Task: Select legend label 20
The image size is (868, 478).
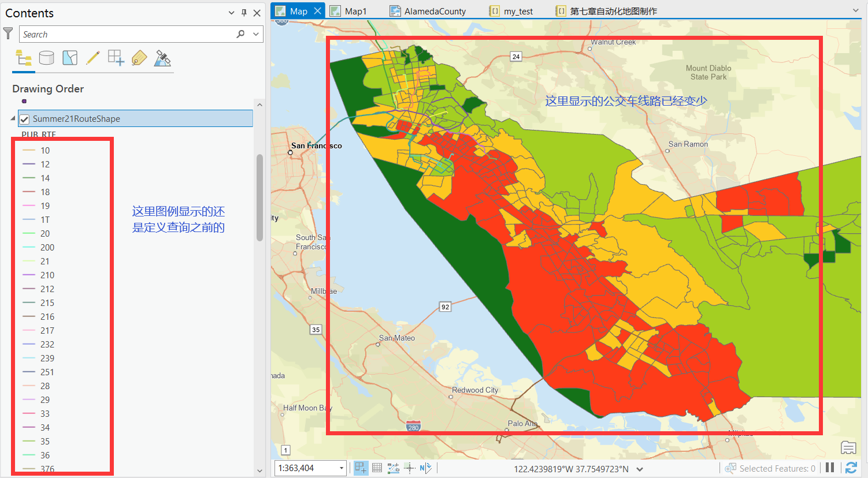Action: [x=45, y=233]
